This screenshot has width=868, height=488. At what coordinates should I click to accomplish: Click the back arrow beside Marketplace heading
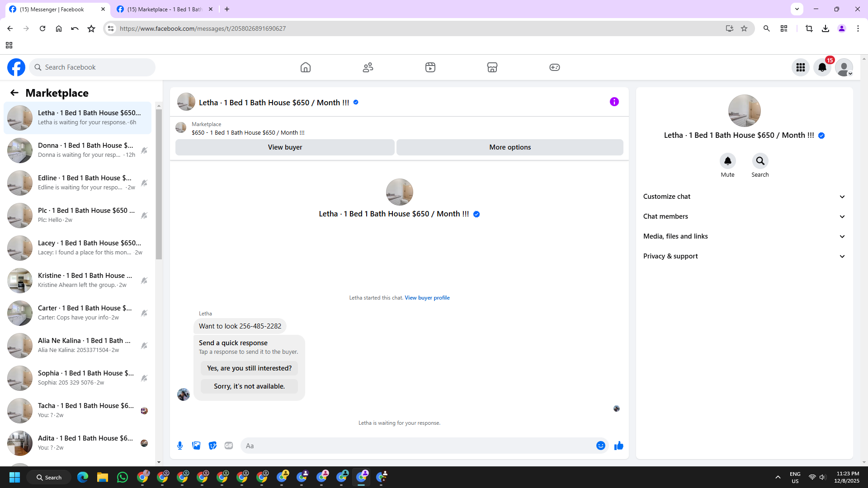14,93
